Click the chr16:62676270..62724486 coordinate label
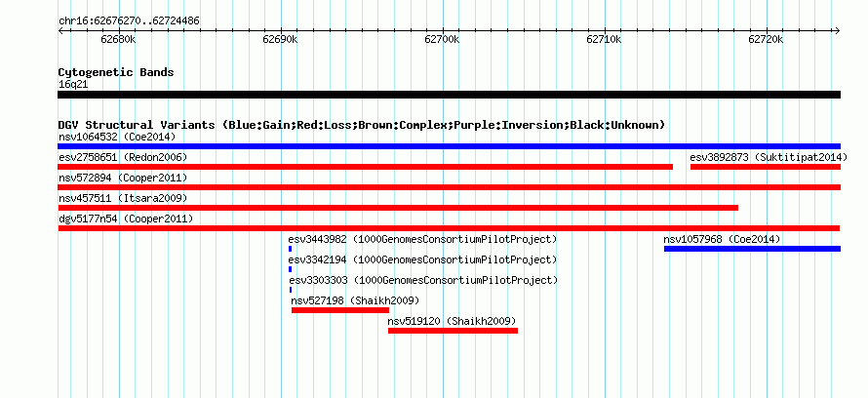 (129, 21)
